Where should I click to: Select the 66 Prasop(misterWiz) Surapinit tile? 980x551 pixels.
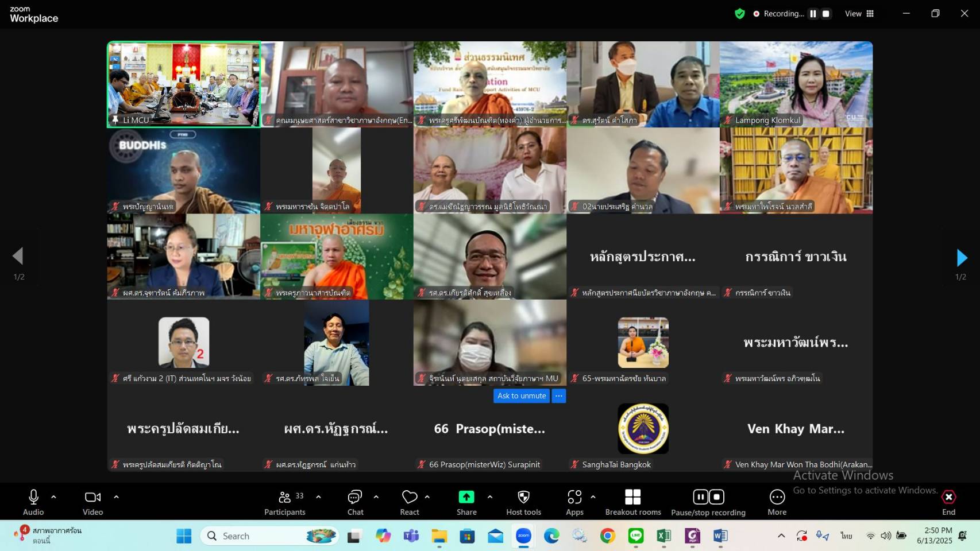[x=490, y=429]
